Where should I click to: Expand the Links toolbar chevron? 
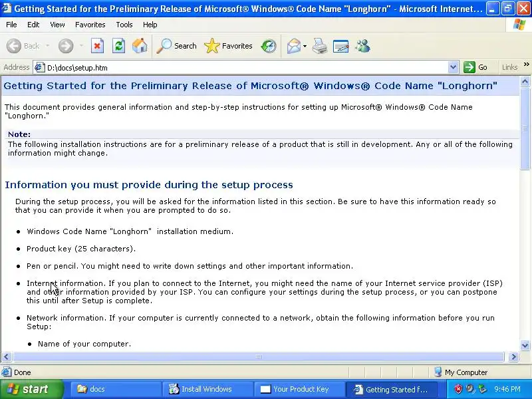(526, 64)
